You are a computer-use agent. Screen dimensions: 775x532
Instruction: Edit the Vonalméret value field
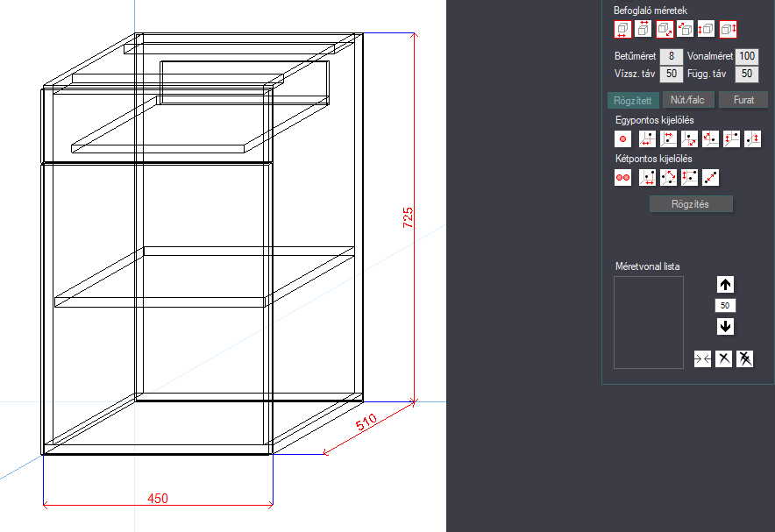click(747, 56)
